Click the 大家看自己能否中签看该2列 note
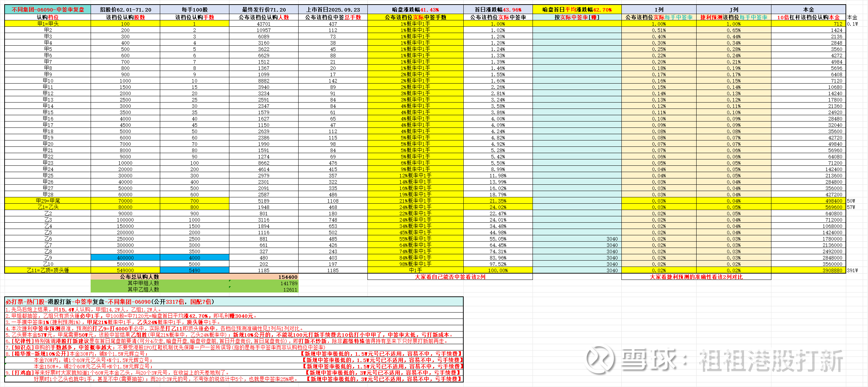Screen dimensions: 868x387 point(450,277)
